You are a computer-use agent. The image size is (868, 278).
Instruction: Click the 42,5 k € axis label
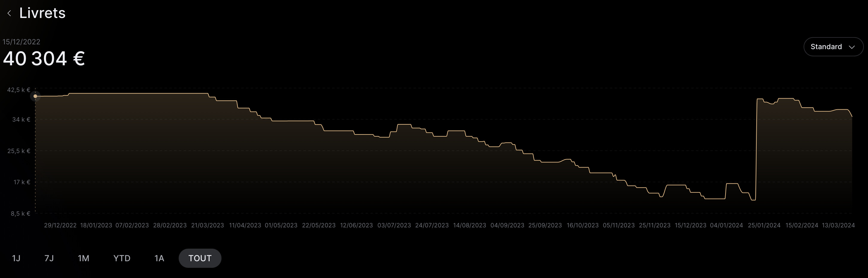pyautogui.click(x=19, y=90)
